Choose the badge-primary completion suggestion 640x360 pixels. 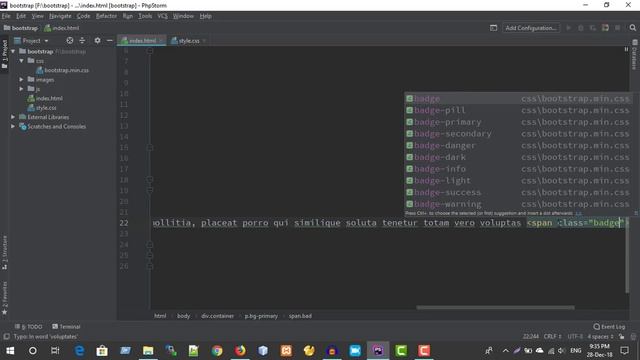click(518, 122)
